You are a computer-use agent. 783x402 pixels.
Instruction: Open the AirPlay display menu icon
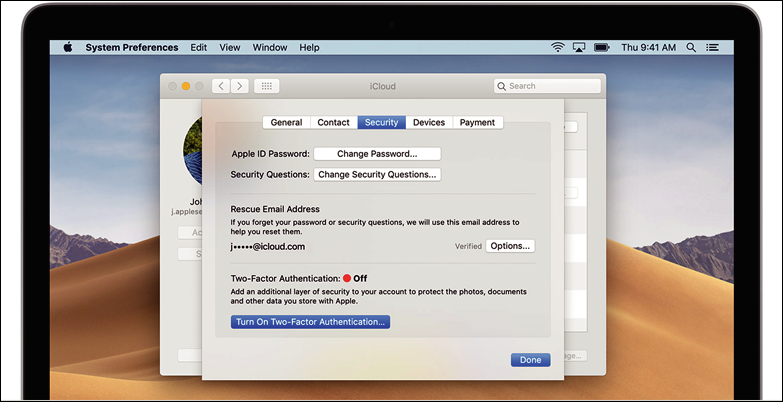point(579,47)
